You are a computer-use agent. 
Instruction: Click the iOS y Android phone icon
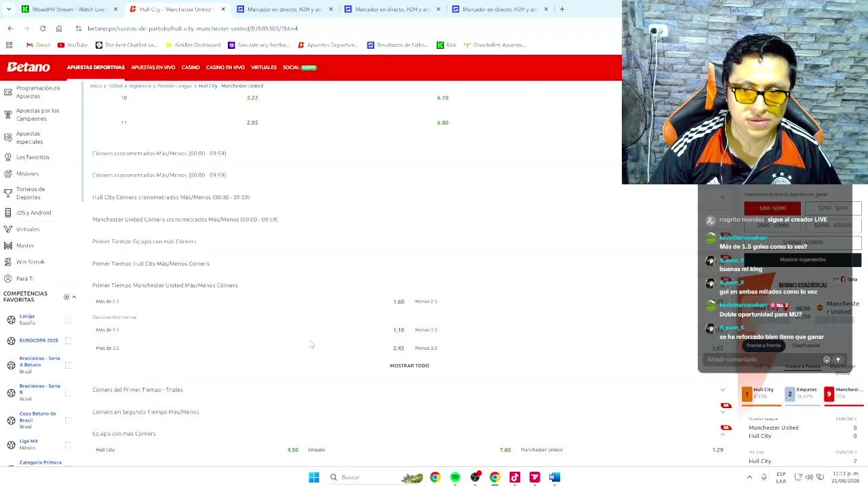click(8, 213)
